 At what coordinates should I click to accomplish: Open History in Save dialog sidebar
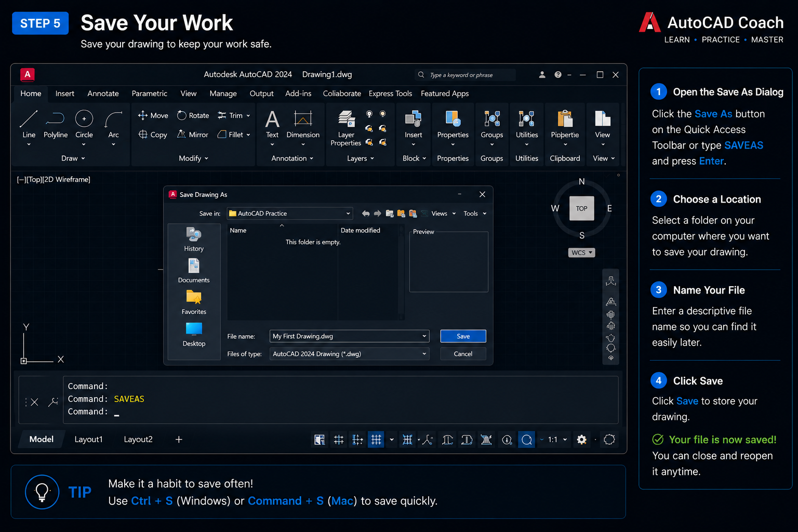pos(194,240)
